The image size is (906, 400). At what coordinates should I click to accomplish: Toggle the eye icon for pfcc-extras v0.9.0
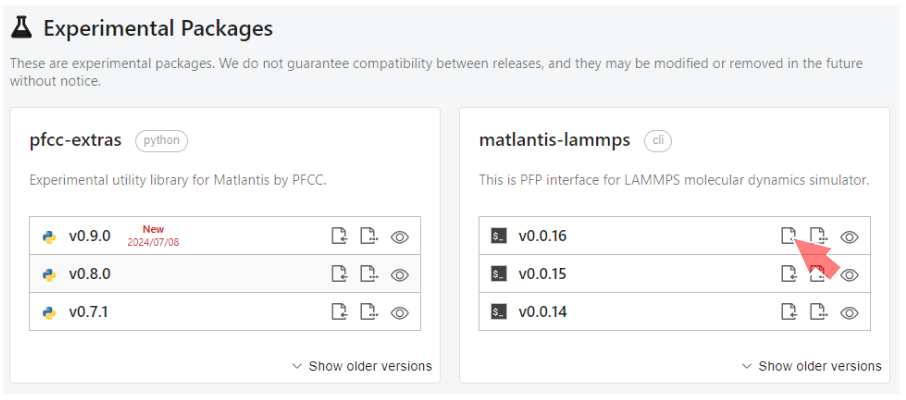click(400, 237)
